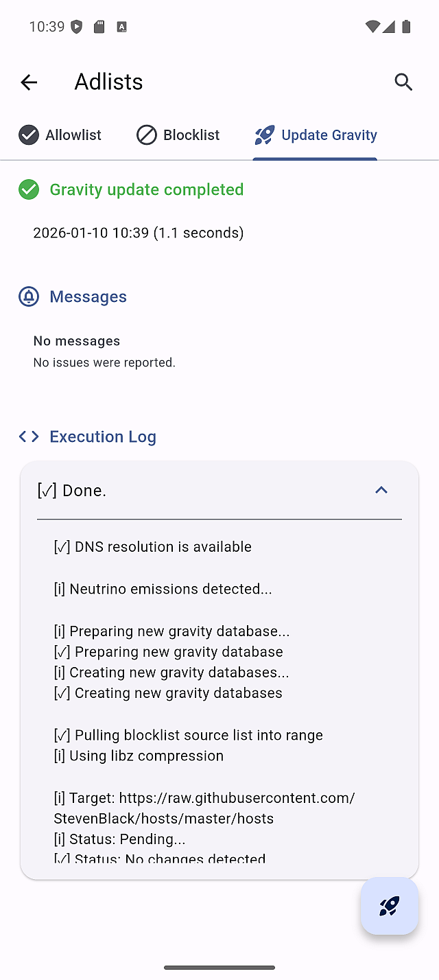Tap the Allowlist checkmark circle icon
This screenshot has height=980, width=439.
click(x=29, y=135)
